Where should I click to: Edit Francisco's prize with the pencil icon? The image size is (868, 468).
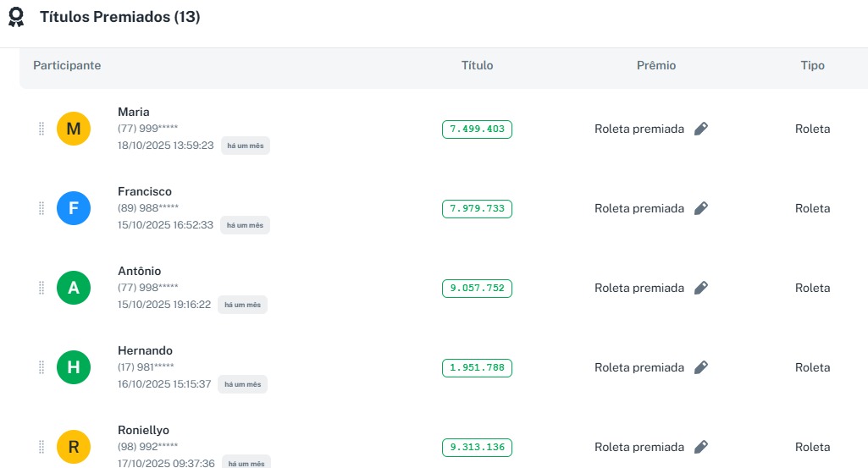[x=700, y=208]
